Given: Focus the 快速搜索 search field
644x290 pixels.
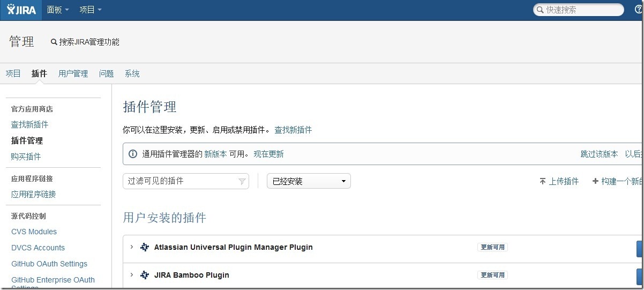Looking at the screenshot, I should pos(579,10).
